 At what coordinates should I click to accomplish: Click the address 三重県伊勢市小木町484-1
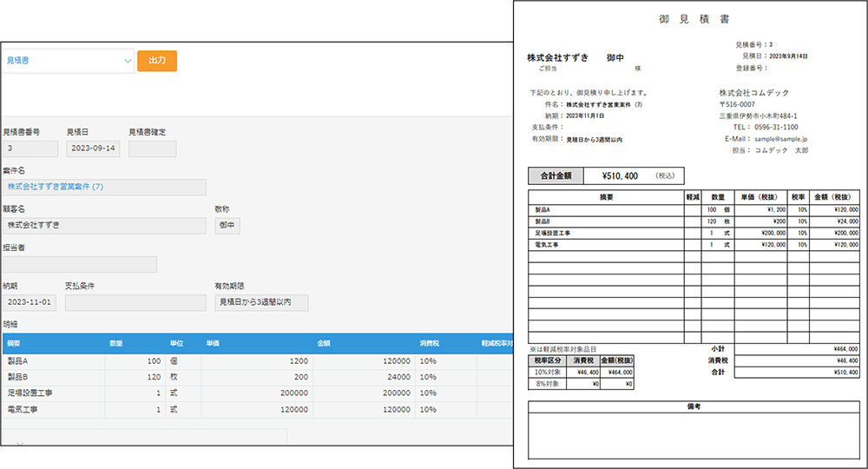point(758,116)
